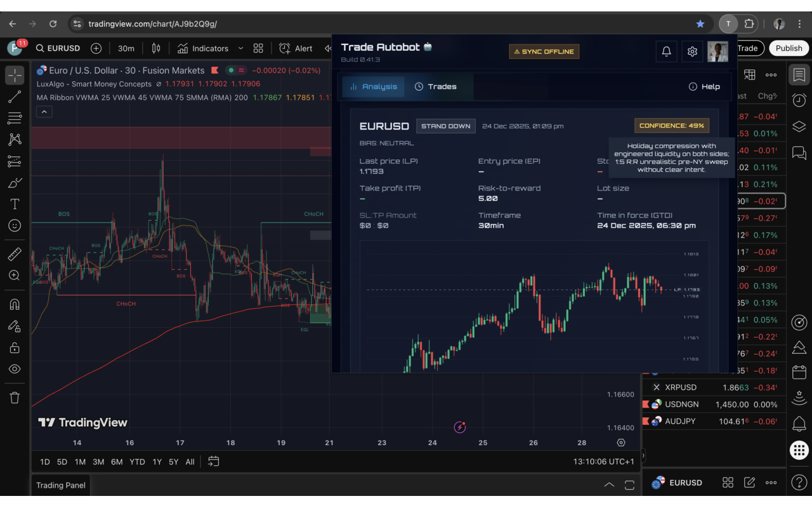Expand the favorite indicators dropdown arrow

(240, 48)
